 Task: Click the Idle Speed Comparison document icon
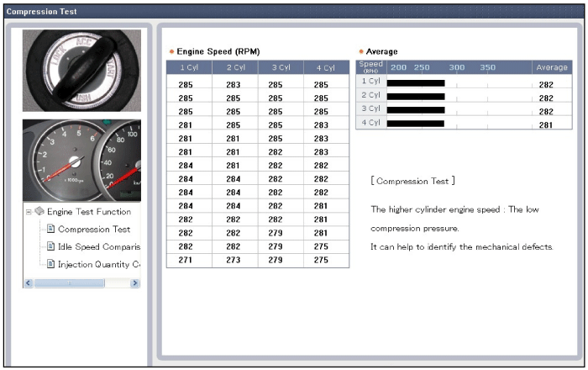50,246
